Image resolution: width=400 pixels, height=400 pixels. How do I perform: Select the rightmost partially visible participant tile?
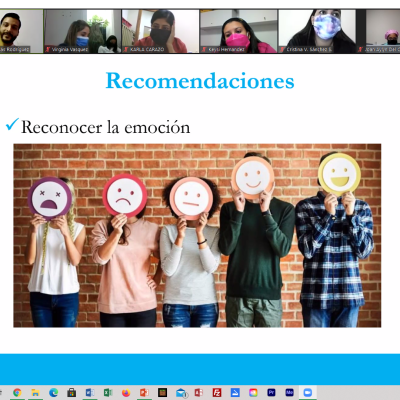point(378,31)
